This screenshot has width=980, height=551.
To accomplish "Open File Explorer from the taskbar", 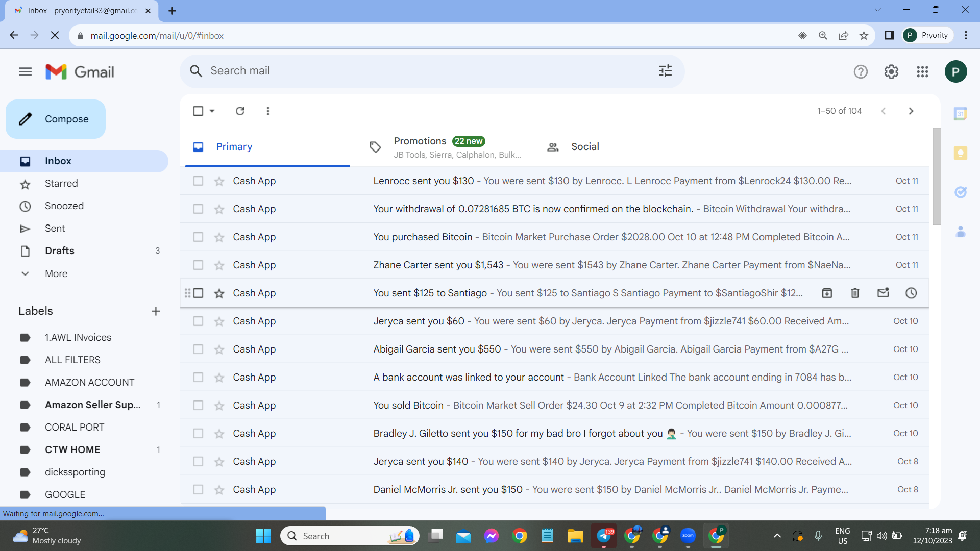I will pyautogui.click(x=575, y=536).
